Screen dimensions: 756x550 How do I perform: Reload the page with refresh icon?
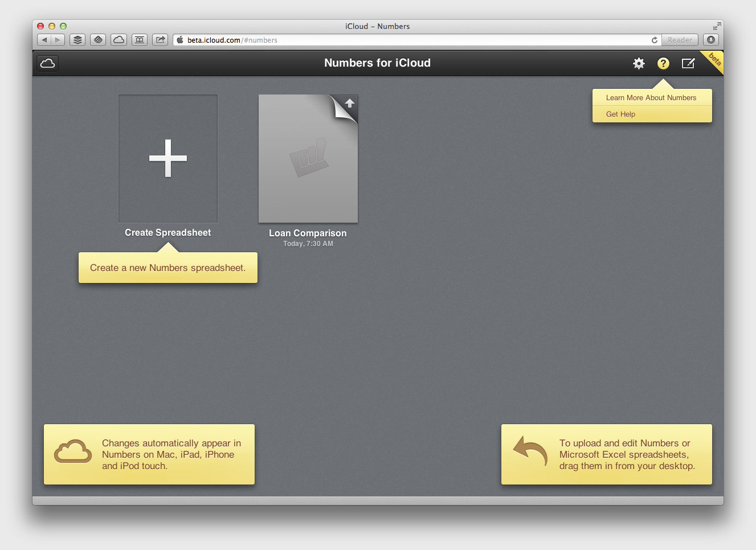coord(655,40)
